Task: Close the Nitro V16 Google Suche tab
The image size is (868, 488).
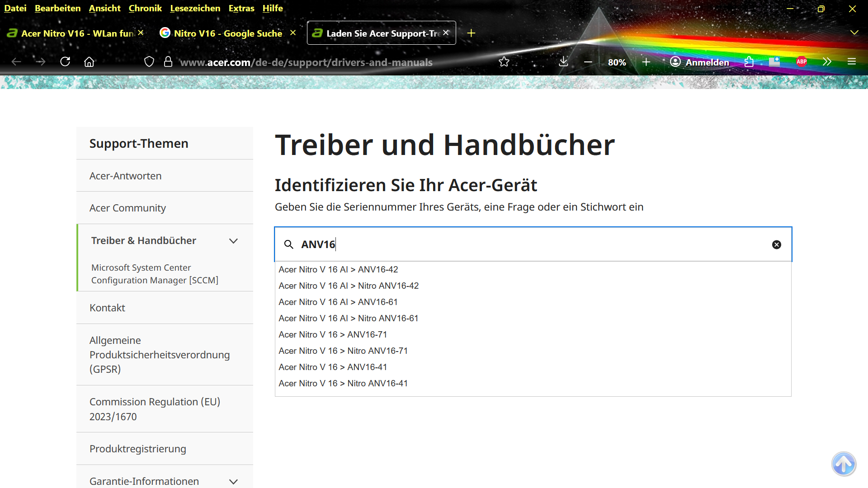Action: tap(293, 33)
